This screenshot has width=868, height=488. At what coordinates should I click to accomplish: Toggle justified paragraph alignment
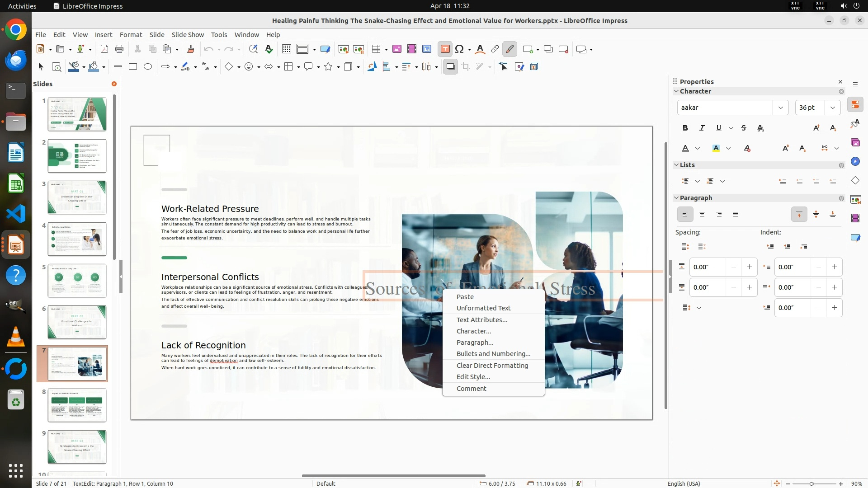point(736,214)
